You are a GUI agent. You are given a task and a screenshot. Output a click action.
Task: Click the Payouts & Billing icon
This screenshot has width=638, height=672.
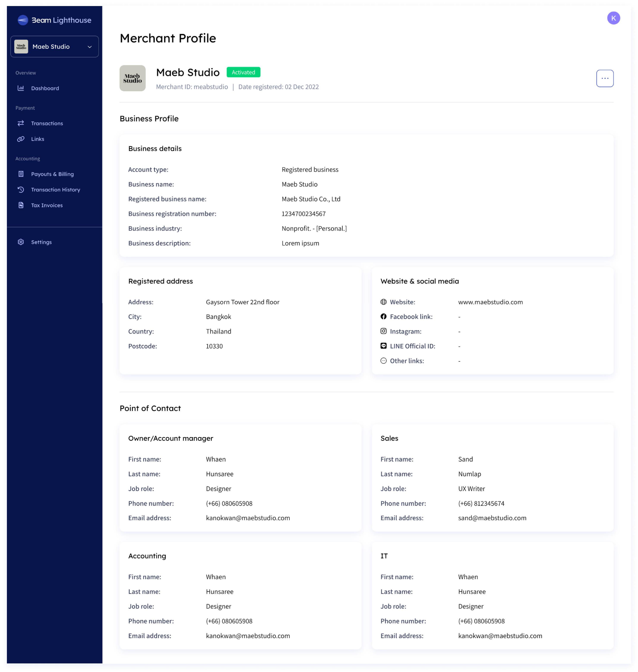tap(21, 174)
